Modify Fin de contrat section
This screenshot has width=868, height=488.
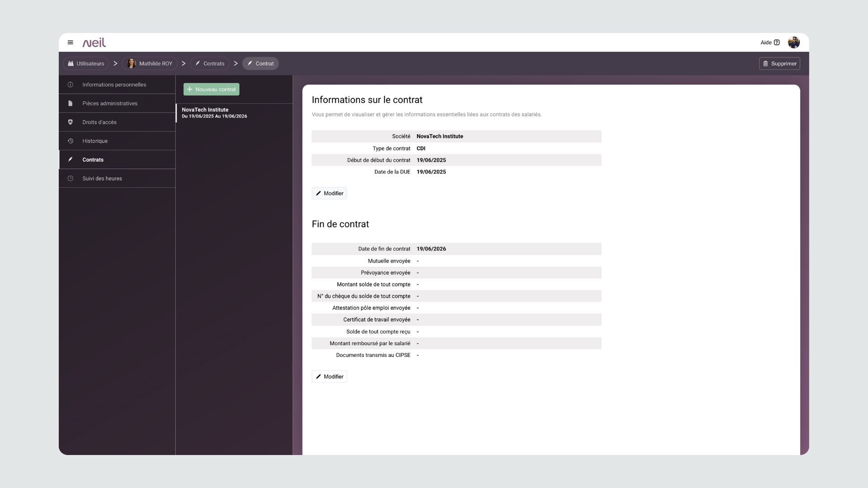329,377
